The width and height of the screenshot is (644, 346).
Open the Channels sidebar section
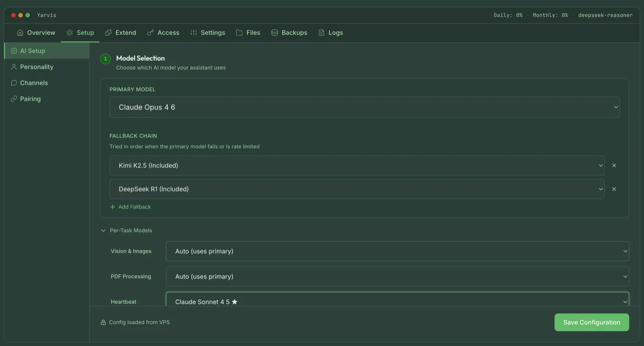tap(34, 83)
